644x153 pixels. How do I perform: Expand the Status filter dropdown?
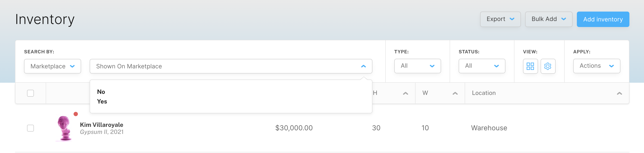coord(482,66)
